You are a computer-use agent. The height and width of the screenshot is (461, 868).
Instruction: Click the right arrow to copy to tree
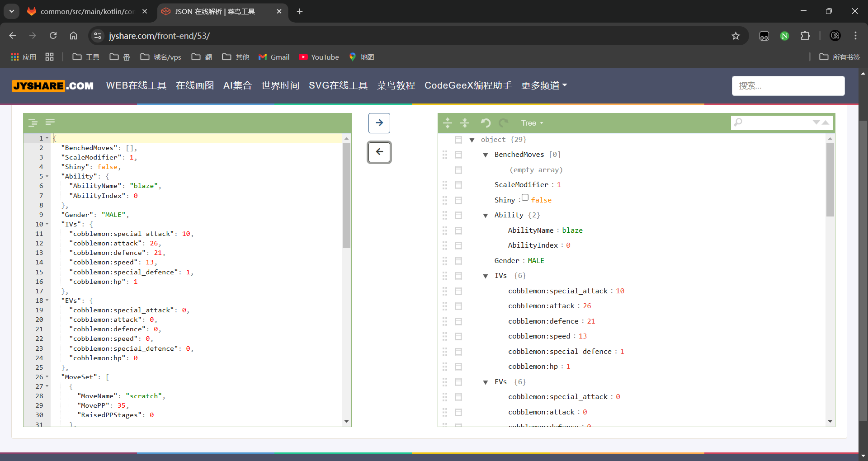pyautogui.click(x=379, y=123)
